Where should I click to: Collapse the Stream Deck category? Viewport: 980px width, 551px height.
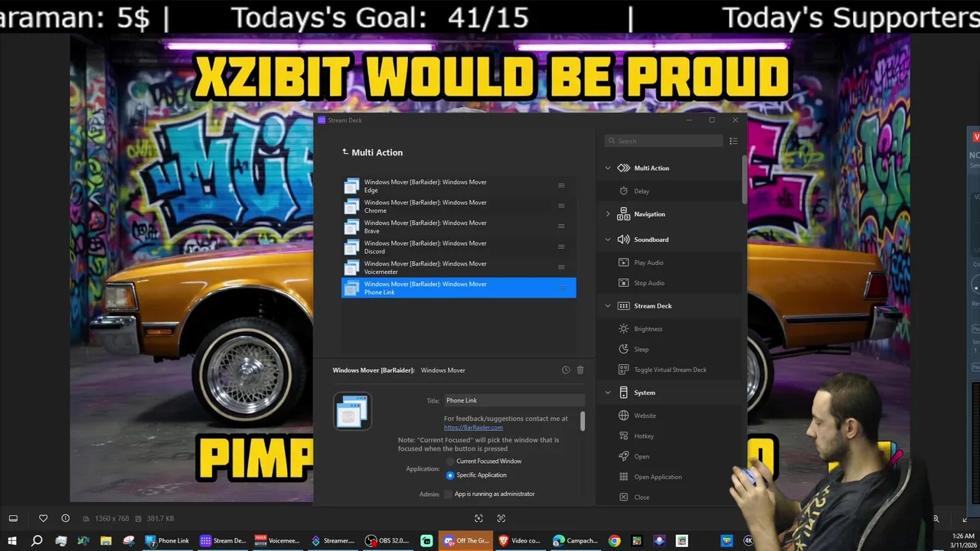point(608,306)
